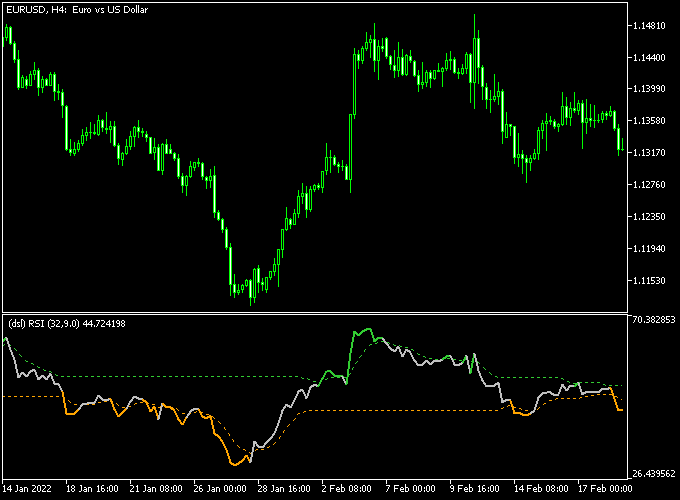The image size is (680, 500).
Task: Click the EURUSD, H4 chart title
Action: click(x=77, y=10)
